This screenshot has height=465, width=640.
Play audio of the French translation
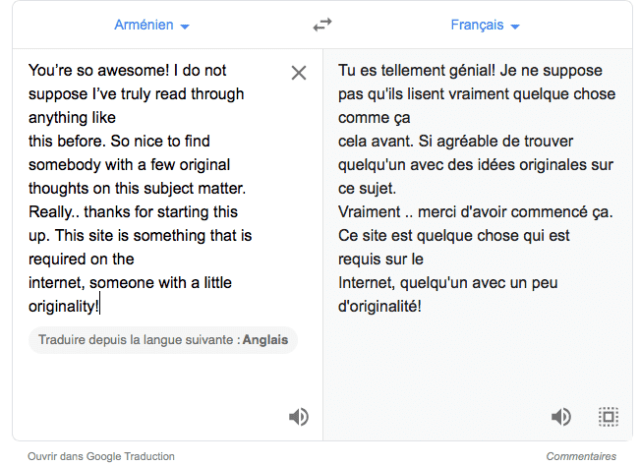pyautogui.click(x=561, y=417)
